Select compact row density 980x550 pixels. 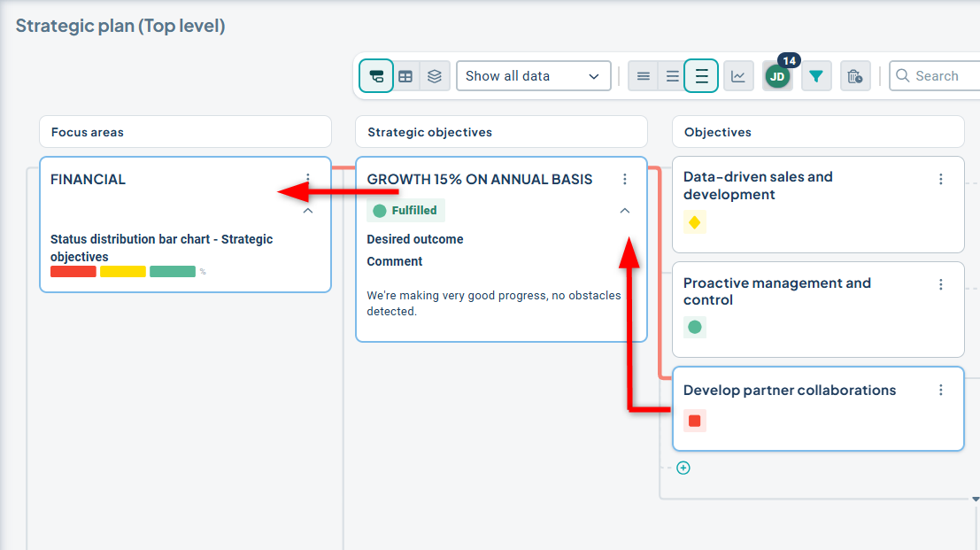click(644, 76)
